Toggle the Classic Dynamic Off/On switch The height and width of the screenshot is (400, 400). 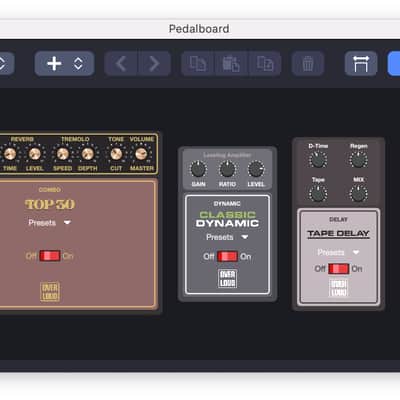pyautogui.click(x=227, y=256)
